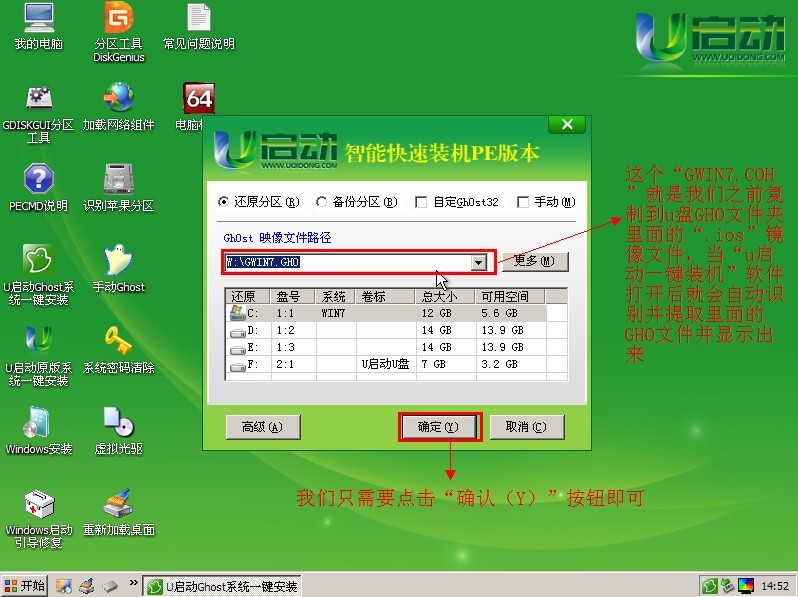
Task: Click green U tray icon
Action: pos(709,586)
